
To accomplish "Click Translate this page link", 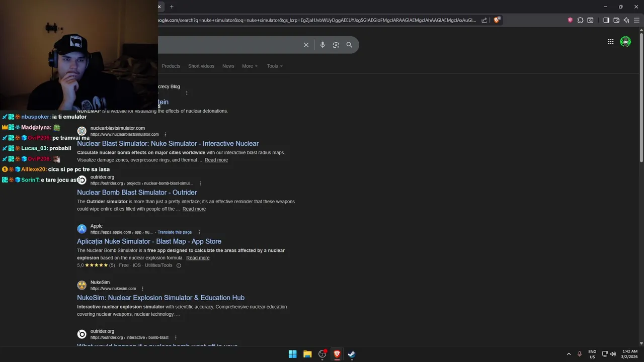I will pyautogui.click(x=175, y=232).
